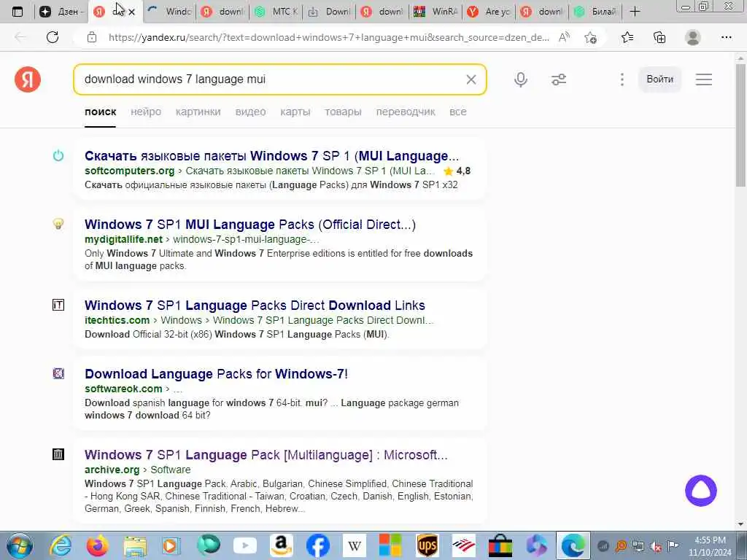
Task: Open archive.org 'Language Pack [Multilanguage]' result
Action: 266,455
